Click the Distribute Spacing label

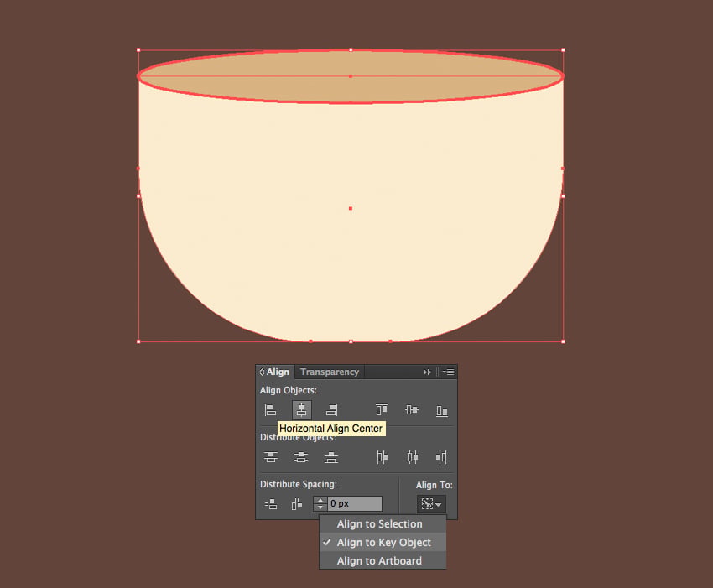tap(299, 484)
